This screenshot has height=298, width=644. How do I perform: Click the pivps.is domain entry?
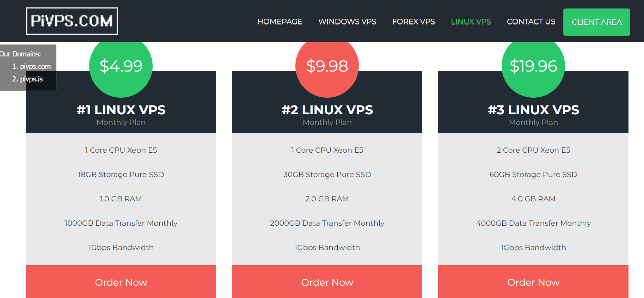[x=31, y=79]
